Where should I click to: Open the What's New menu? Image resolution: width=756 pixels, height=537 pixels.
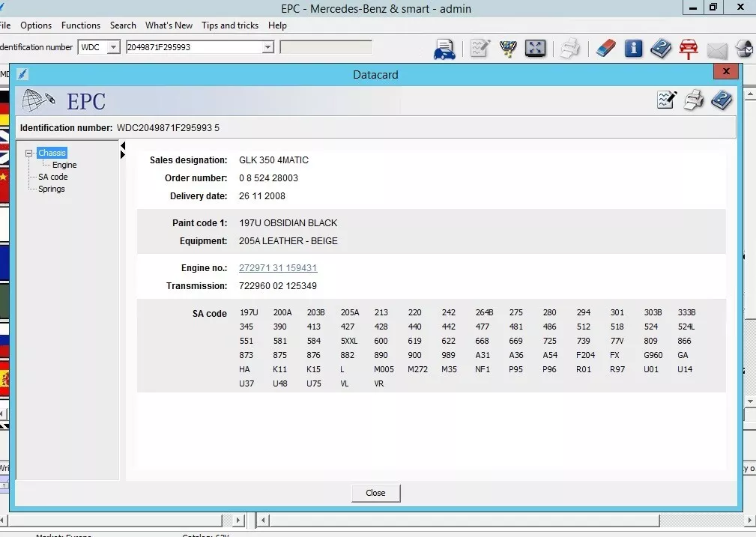[x=169, y=25]
